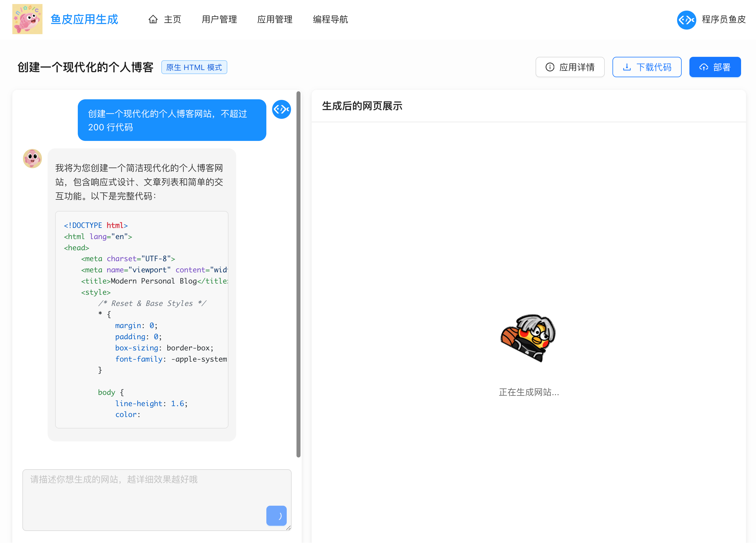Click the cloud upload icon on 部署
The width and height of the screenshot is (756, 543).
(x=703, y=67)
